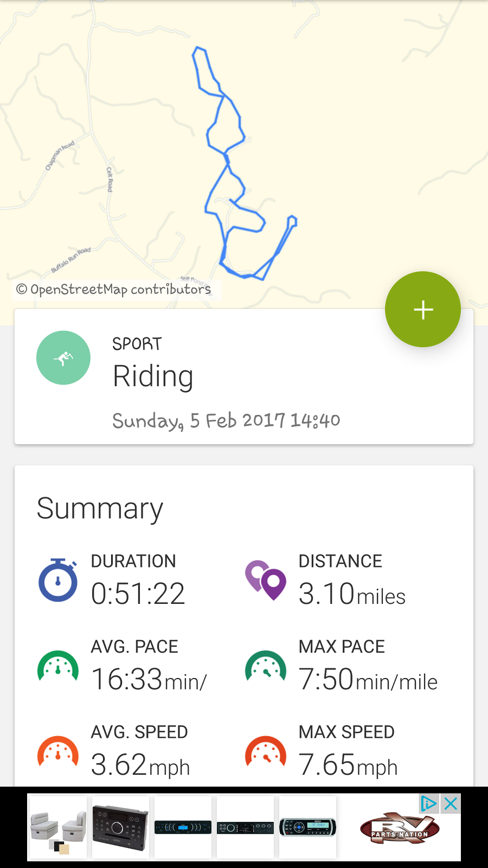The width and height of the screenshot is (488, 868).
Task: Tap the green plus floating button
Action: point(423,309)
